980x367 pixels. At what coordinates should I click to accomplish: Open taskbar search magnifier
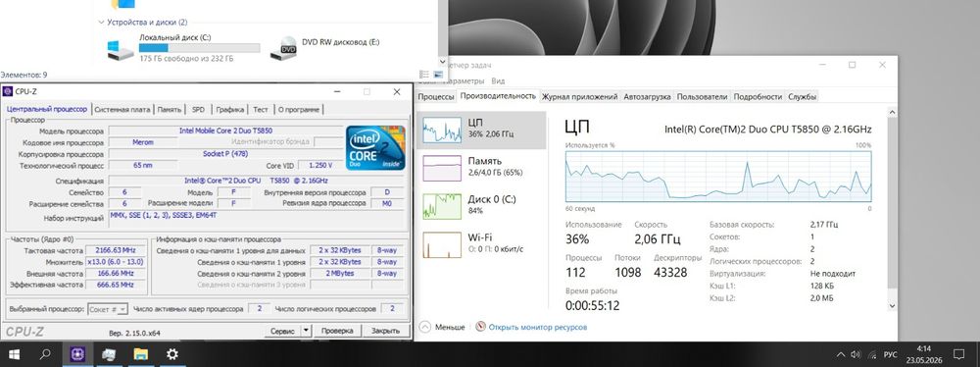click(x=45, y=354)
